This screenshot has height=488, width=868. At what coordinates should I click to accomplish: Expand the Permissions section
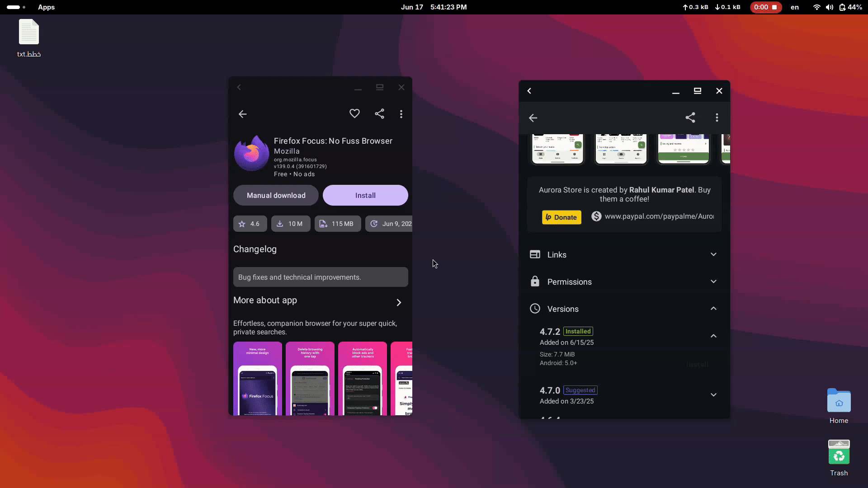tap(624, 282)
